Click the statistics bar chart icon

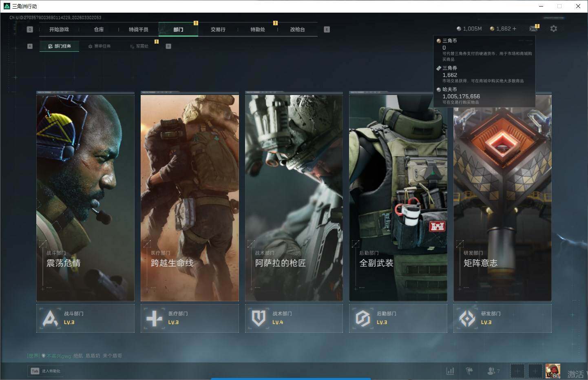(450, 371)
